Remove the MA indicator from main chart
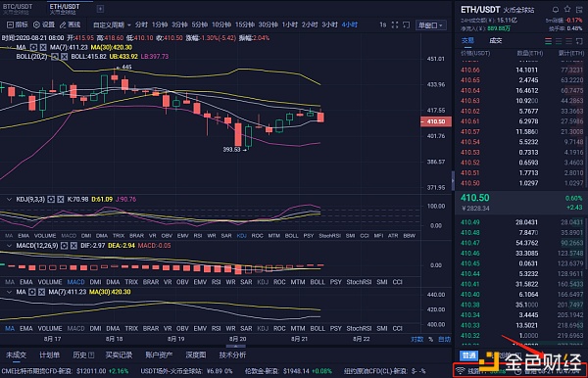588x378 pixels. 43,47
